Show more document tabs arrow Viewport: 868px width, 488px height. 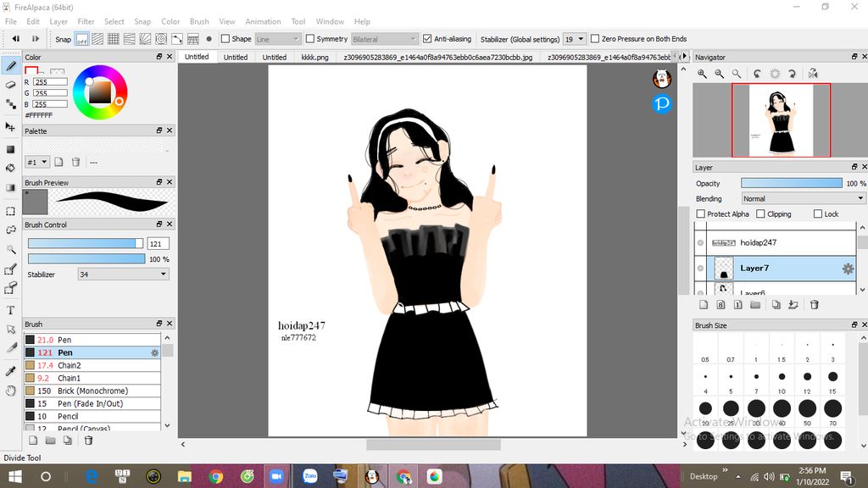tap(685, 57)
